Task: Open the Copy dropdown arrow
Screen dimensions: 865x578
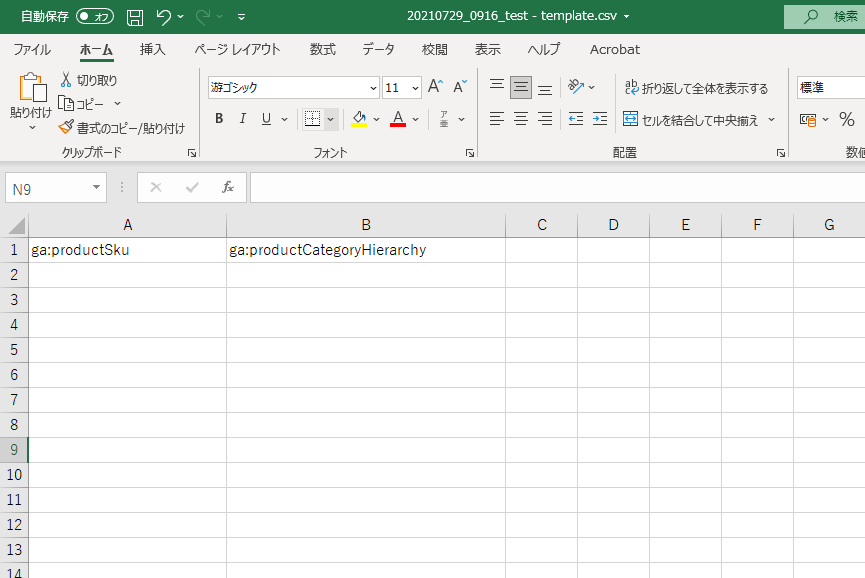Action: (x=117, y=103)
